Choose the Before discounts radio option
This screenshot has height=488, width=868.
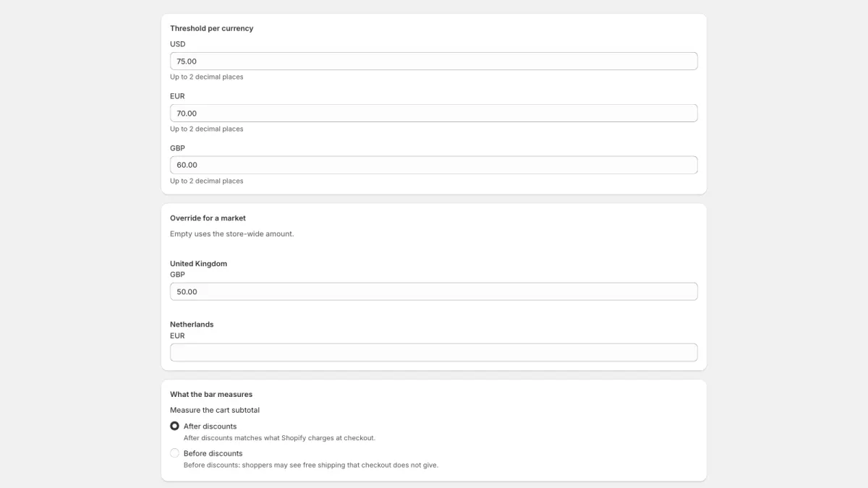coord(174,453)
